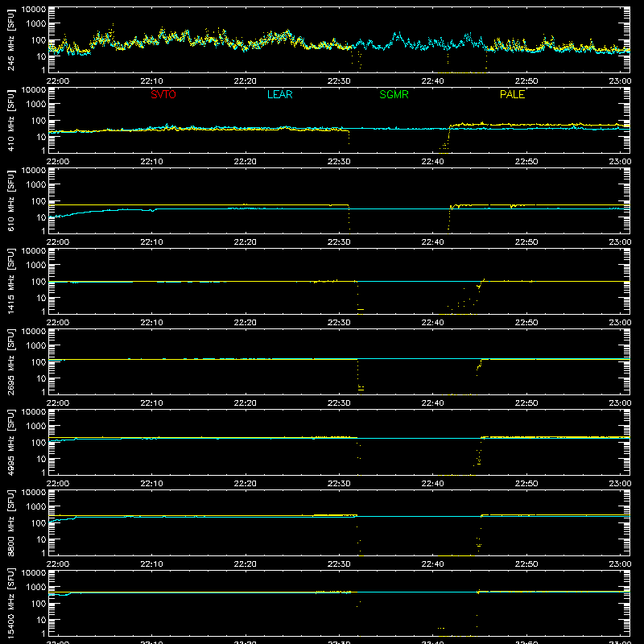Image resolution: width=644 pixels, height=644 pixels.
Task: Click the 22:10 tick under the 2695 MHz plot
Action: coord(151,403)
